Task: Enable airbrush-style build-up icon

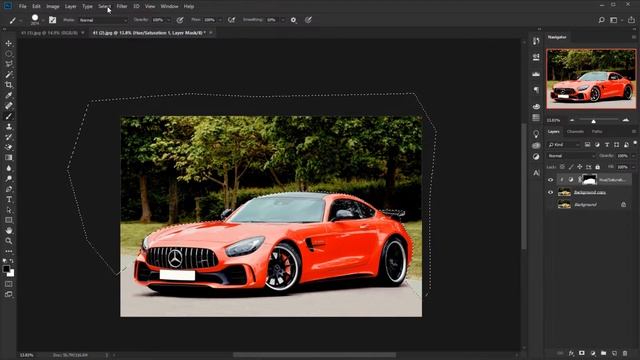Action: [231, 20]
